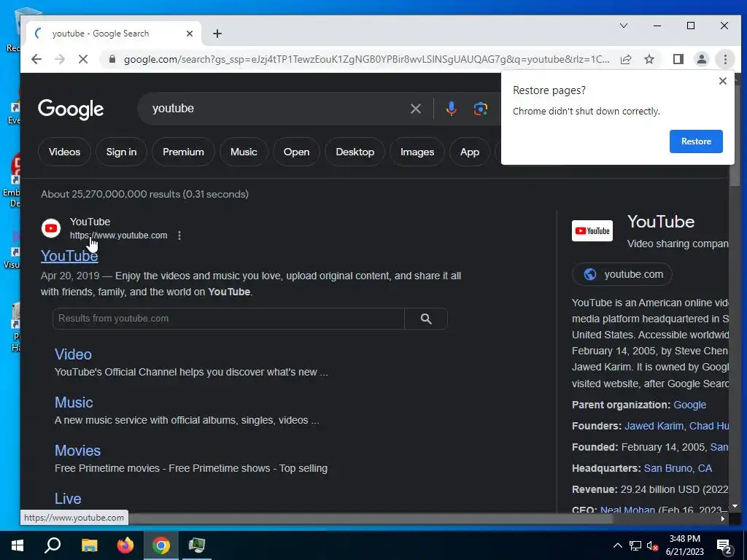Open the Music sitelink
The height and width of the screenshot is (560, 747).
point(74,402)
